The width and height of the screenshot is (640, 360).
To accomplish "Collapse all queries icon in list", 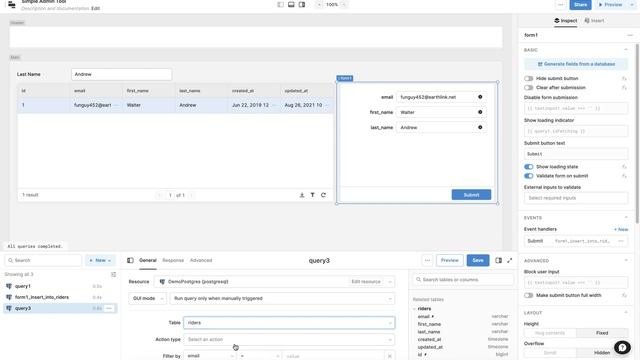I will coord(113,274).
